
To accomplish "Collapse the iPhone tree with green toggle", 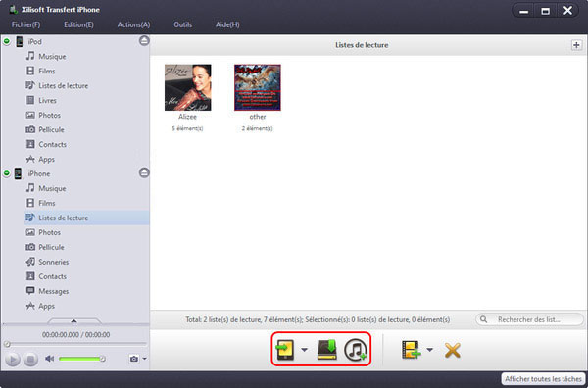I will [7, 173].
